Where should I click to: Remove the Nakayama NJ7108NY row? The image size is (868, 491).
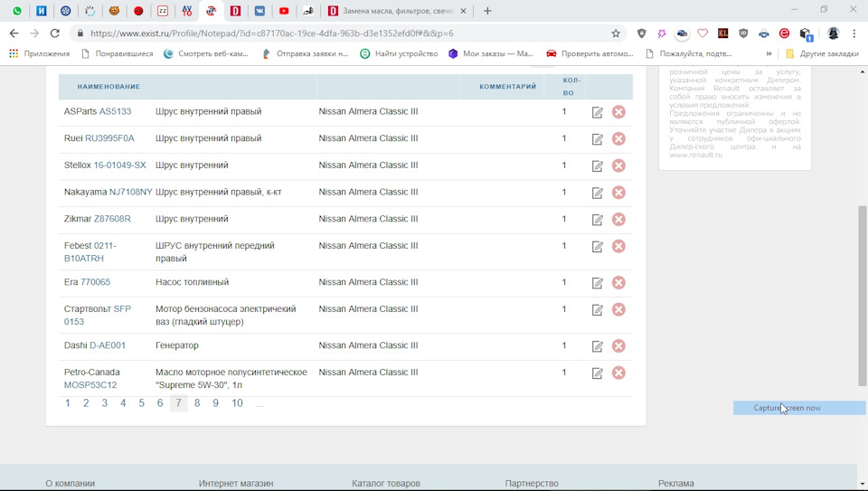pos(618,192)
